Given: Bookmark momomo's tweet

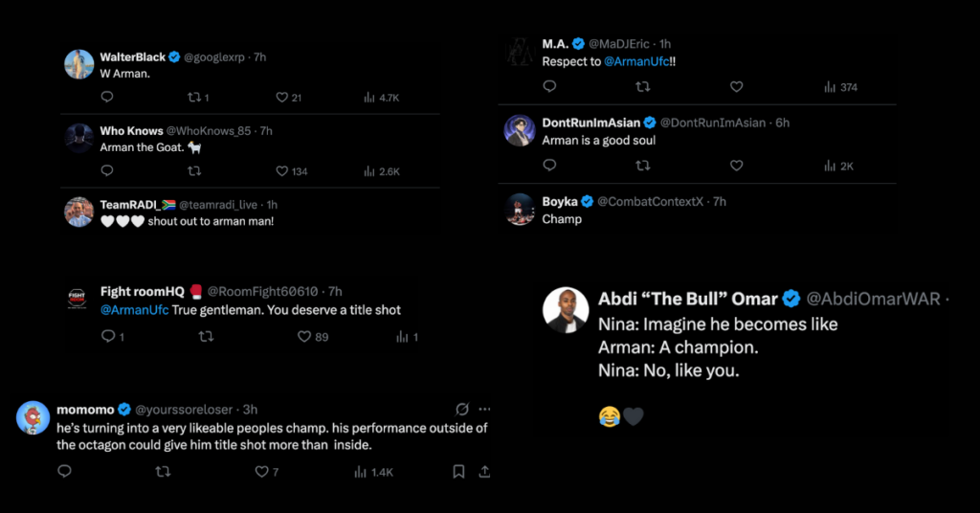Looking at the screenshot, I should click(458, 471).
